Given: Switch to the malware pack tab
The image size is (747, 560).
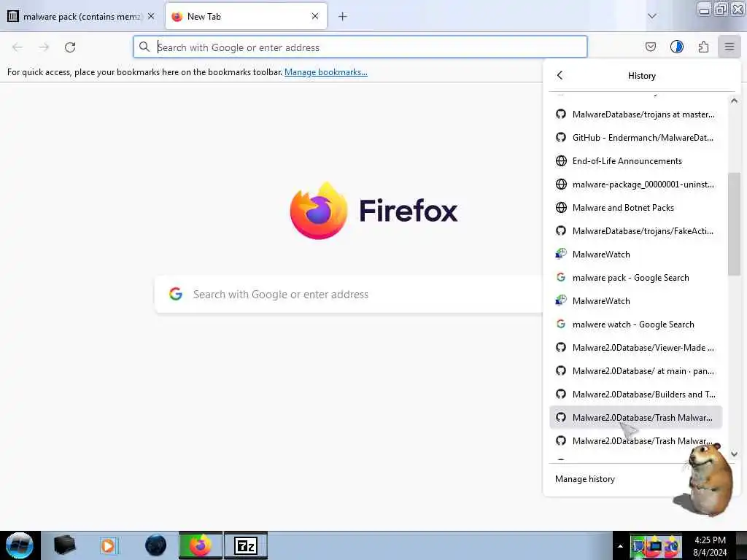Looking at the screenshot, I should (x=81, y=17).
